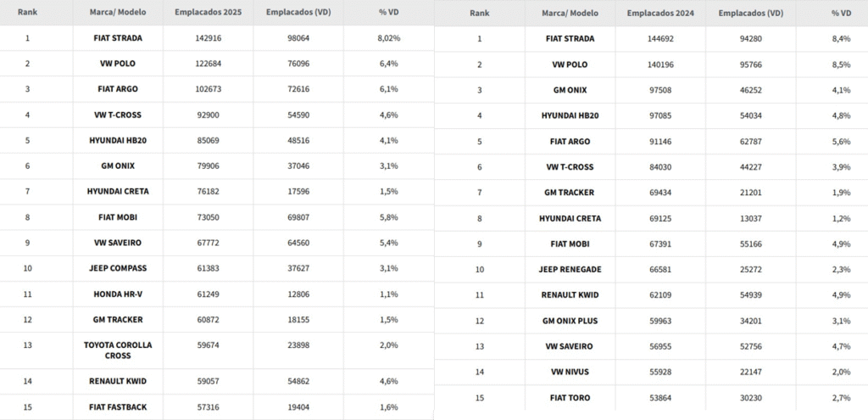This screenshot has height=420, width=868.
Task: Click the FIAT FASTBACK model name
Action: coord(118,408)
